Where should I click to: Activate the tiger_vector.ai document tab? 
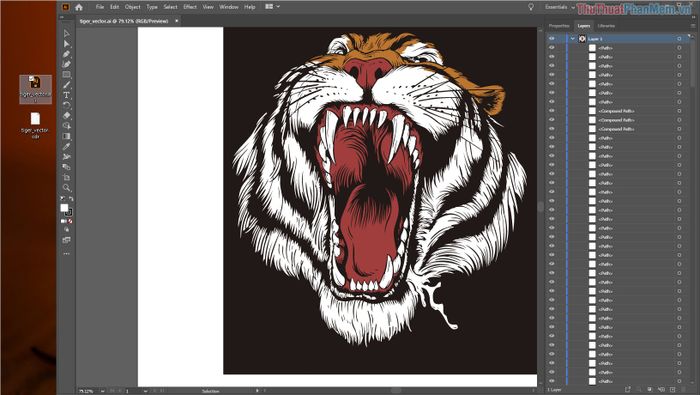tap(124, 21)
